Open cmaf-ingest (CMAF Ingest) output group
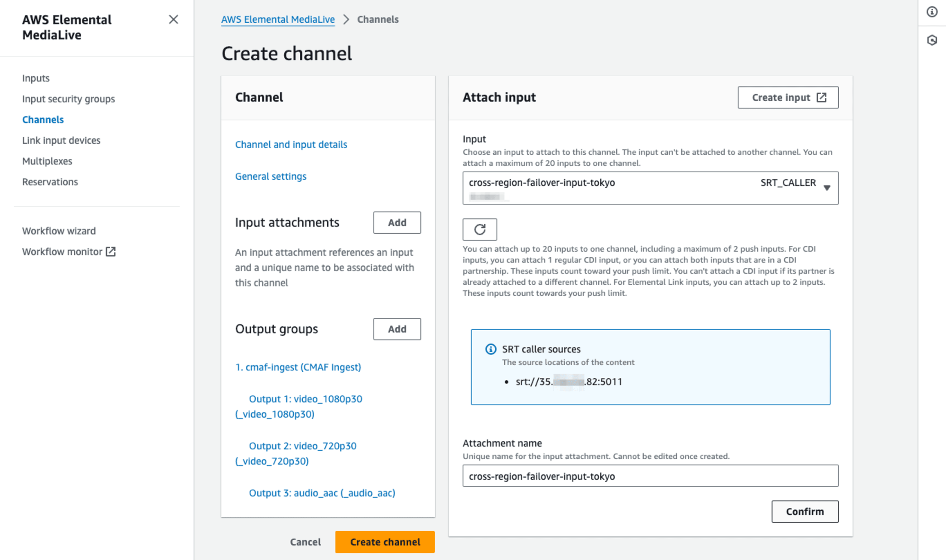The height and width of the screenshot is (560, 946). 298,367
